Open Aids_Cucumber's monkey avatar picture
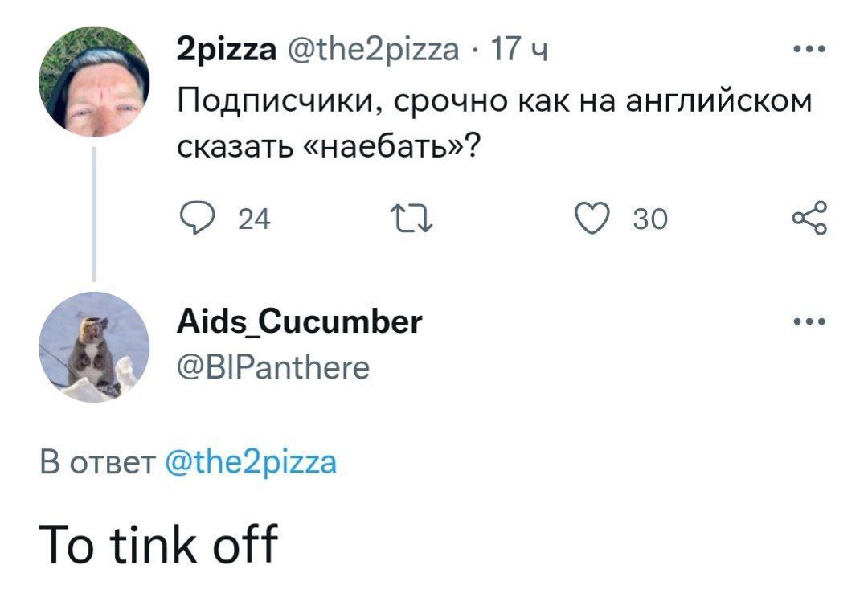This screenshot has width=868, height=610. click(x=94, y=346)
